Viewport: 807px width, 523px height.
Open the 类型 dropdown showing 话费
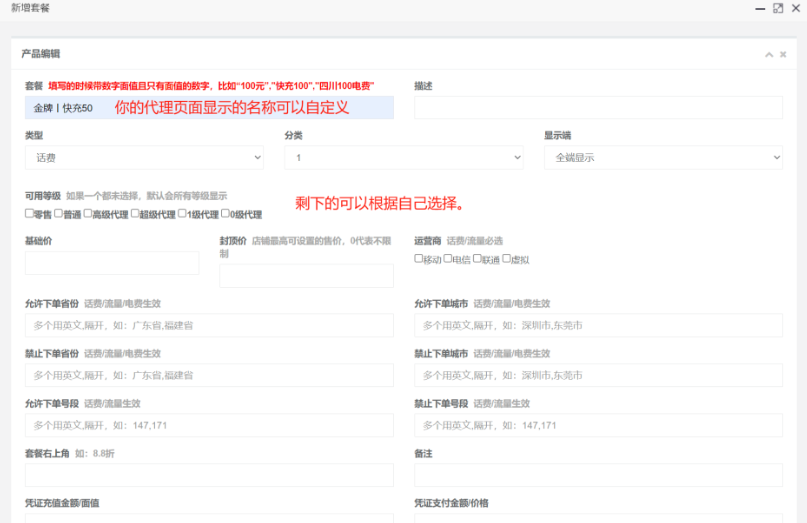coord(144,157)
